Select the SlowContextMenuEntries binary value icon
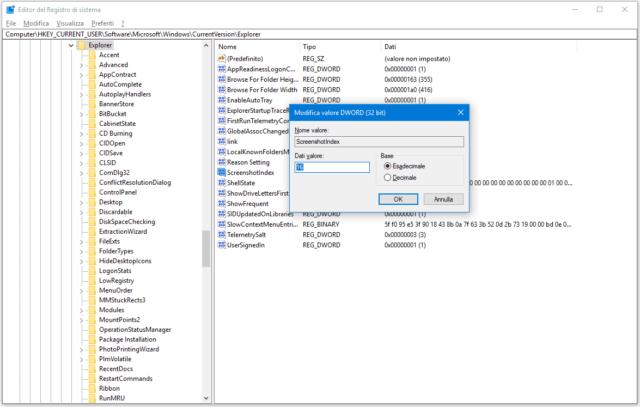Screen dimensions: 640x407 pyautogui.click(x=221, y=224)
